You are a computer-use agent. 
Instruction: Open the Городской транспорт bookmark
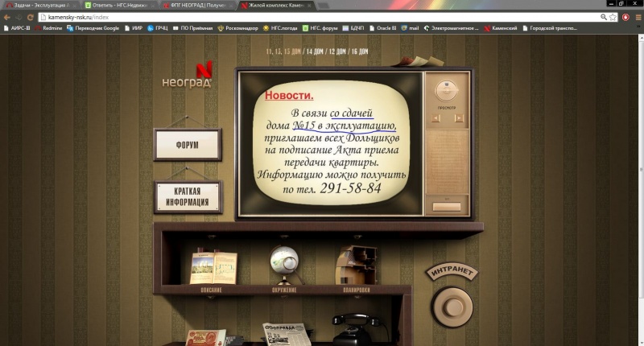click(x=550, y=28)
